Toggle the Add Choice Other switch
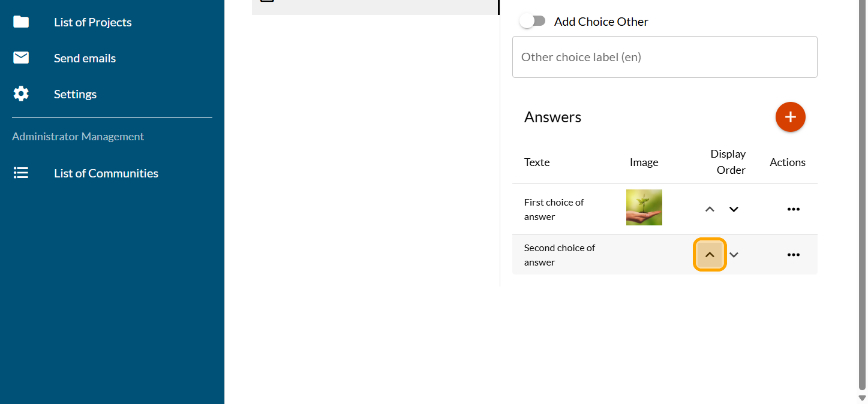The image size is (868, 404). click(533, 22)
